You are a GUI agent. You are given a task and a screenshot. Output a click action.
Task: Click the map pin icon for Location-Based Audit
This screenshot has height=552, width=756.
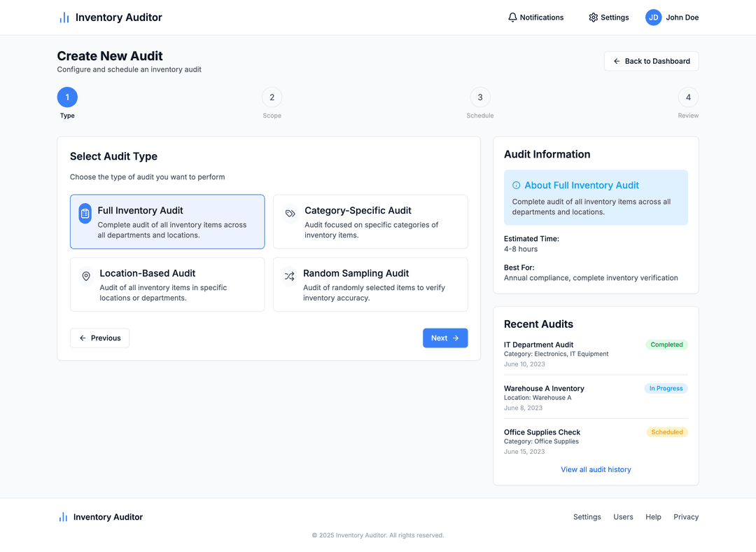tap(86, 277)
